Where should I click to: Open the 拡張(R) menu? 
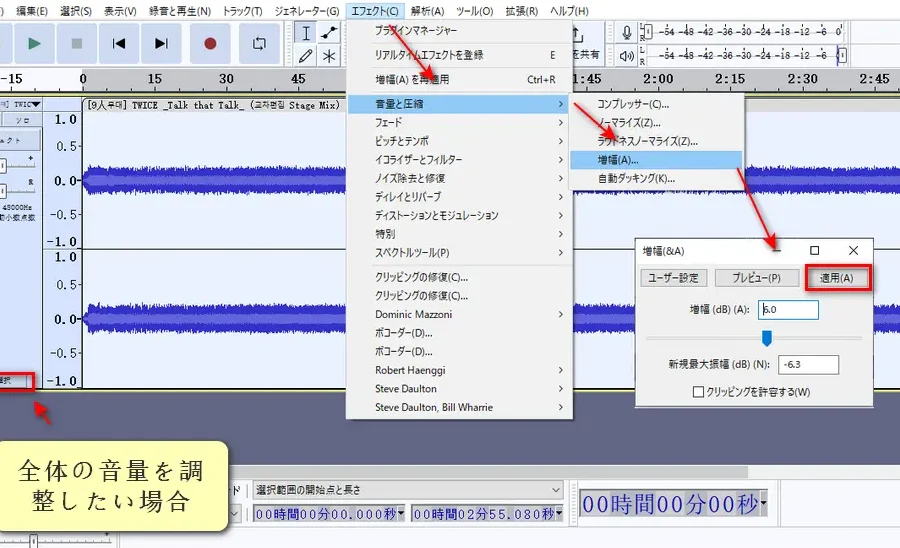522,11
